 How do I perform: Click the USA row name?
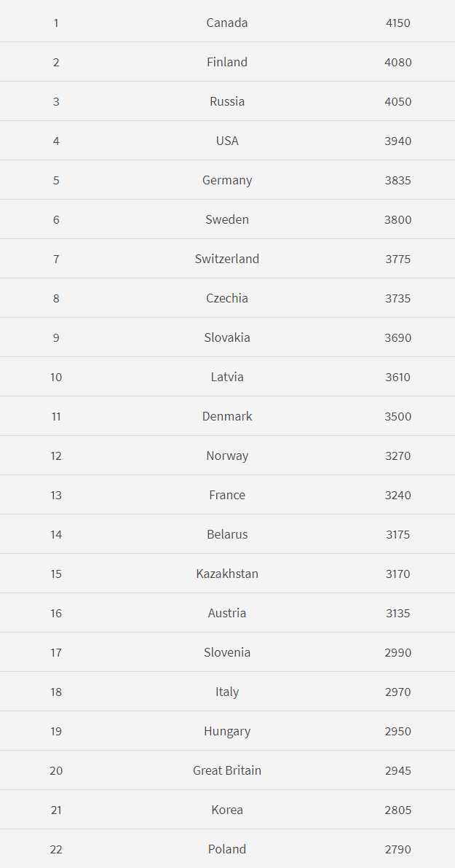coord(226,141)
